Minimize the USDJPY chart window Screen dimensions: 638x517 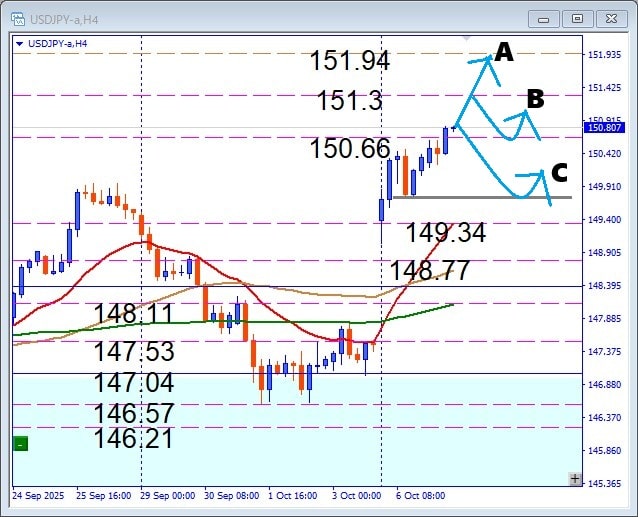click(x=545, y=18)
